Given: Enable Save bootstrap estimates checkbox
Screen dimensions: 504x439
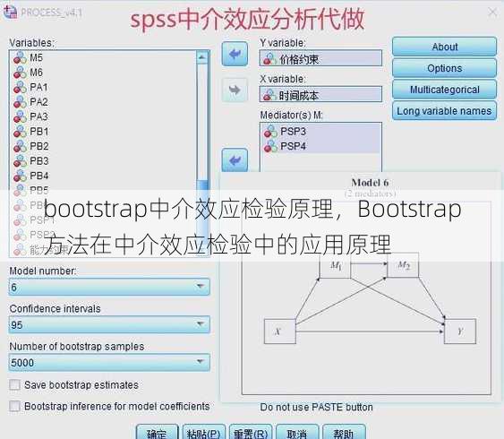Looking at the screenshot, I should 14,385.
